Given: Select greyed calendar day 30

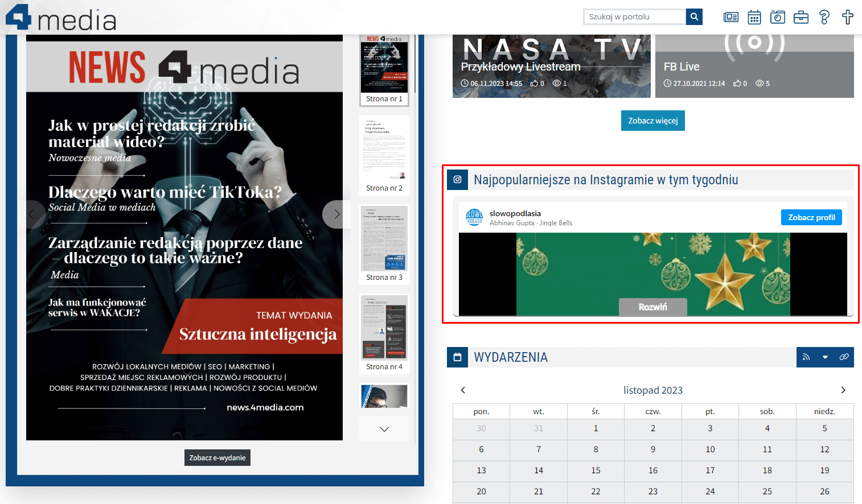Looking at the screenshot, I should (x=481, y=428).
